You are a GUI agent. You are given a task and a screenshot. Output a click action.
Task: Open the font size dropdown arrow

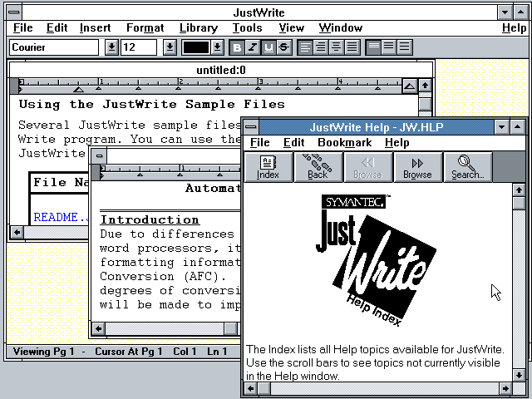tap(170, 47)
